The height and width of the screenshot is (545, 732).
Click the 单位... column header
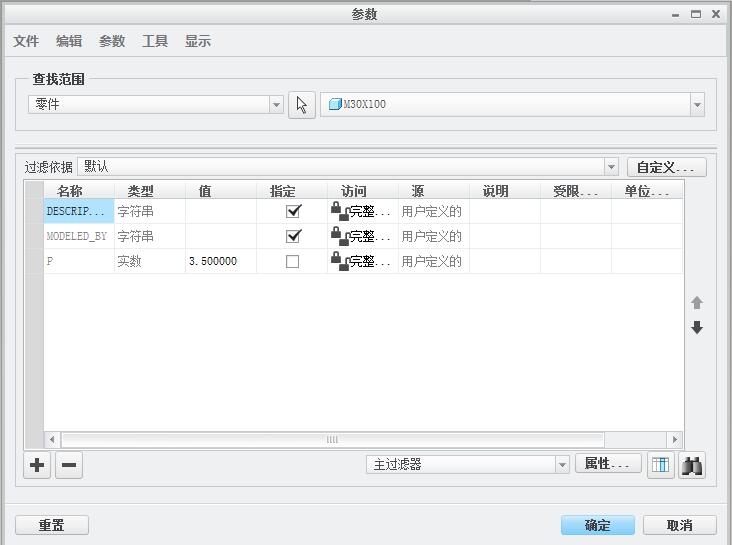point(647,191)
